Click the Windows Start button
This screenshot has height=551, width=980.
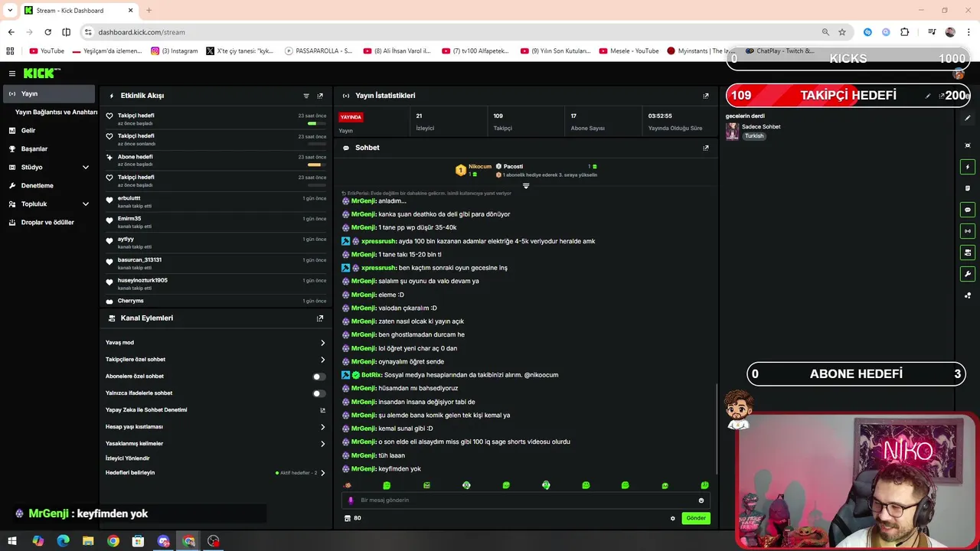[12, 541]
